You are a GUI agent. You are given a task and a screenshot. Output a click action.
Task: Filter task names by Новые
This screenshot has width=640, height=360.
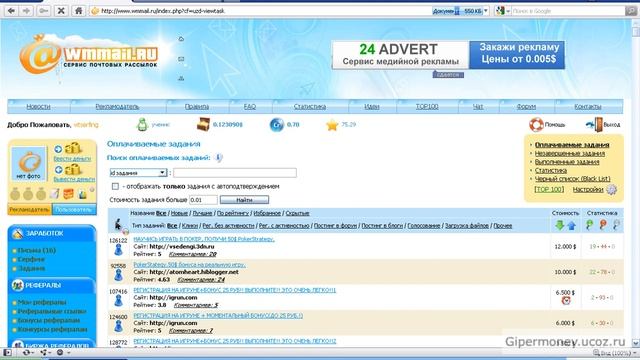(179, 213)
